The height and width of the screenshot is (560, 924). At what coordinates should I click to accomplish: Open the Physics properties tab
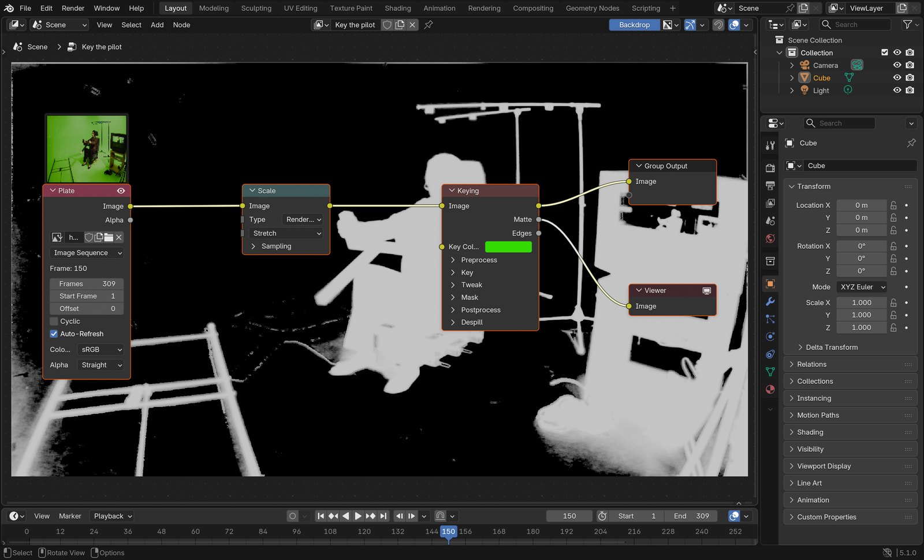[770, 337]
